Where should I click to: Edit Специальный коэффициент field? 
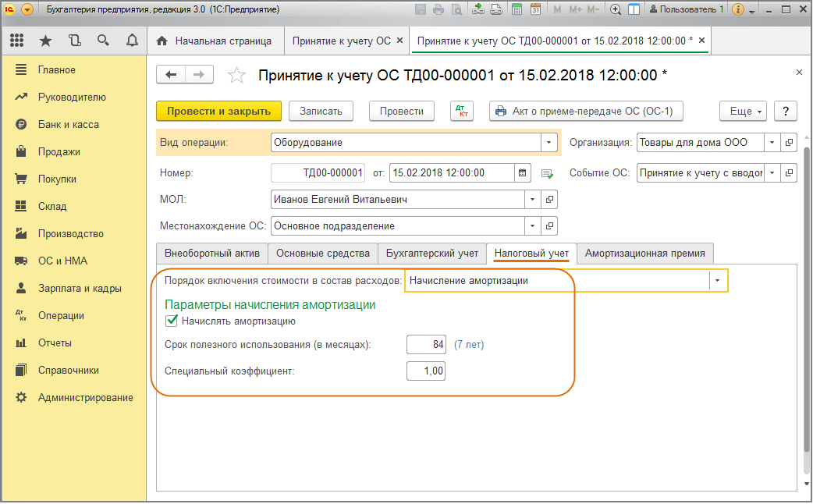426,371
